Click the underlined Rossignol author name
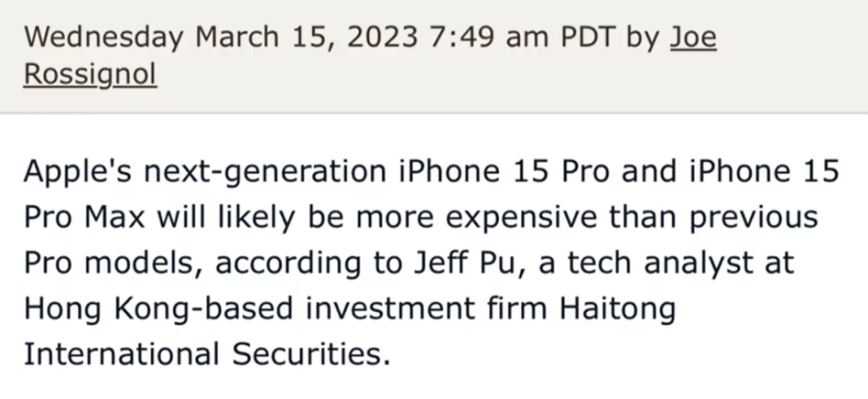 (90, 74)
